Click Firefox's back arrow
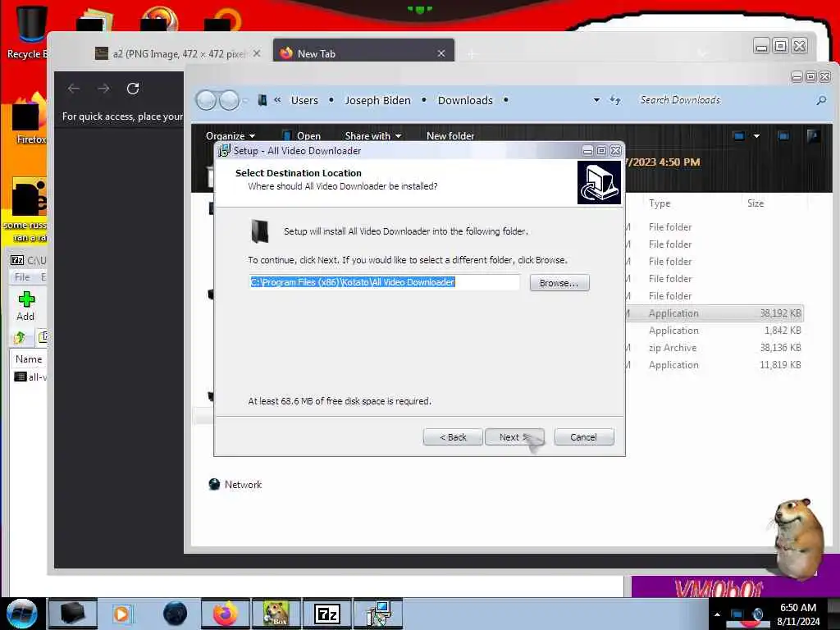The height and width of the screenshot is (630, 840). coord(74,89)
